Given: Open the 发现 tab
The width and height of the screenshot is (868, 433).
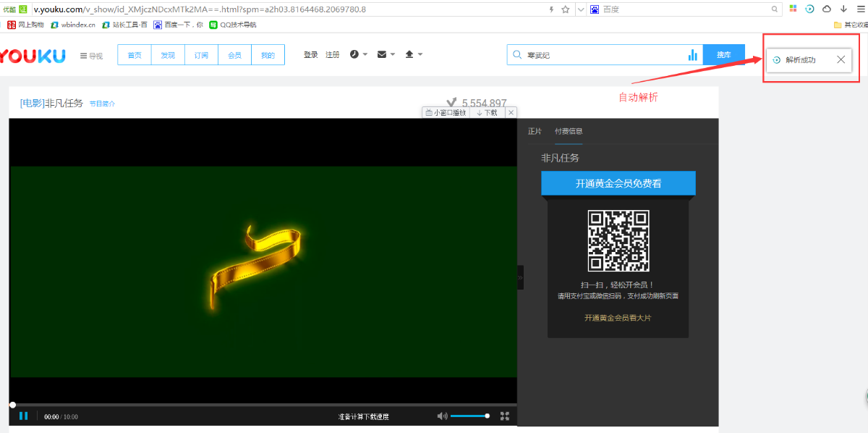Looking at the screenshot, I should point(168,55).
